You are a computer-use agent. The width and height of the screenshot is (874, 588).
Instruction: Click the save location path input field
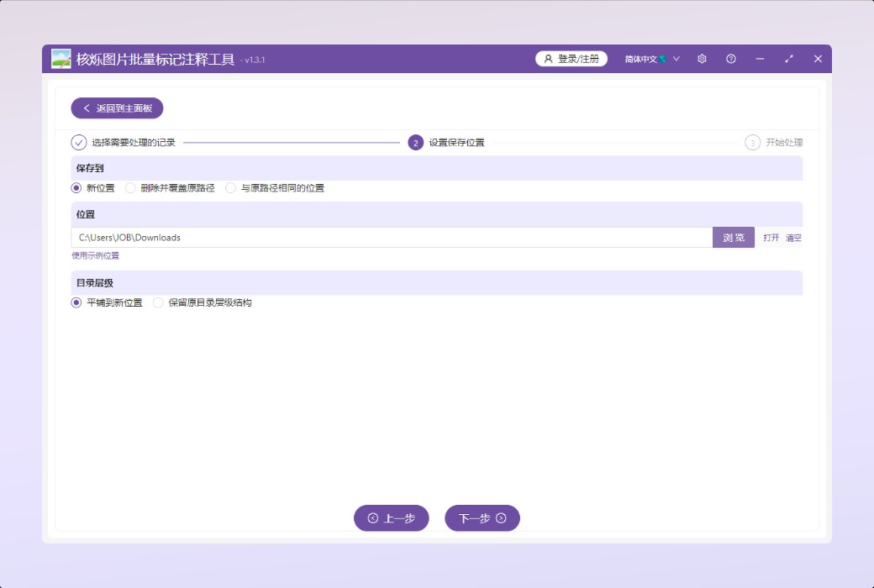click(391, 238)
